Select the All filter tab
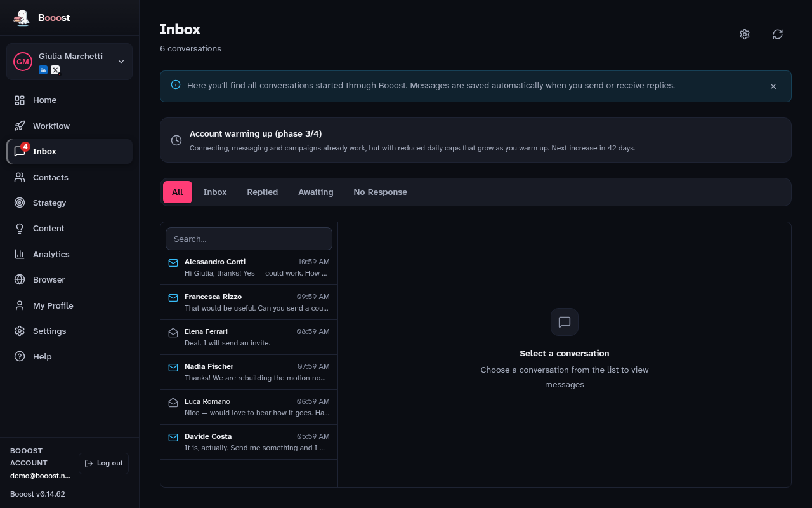812x508 pixels. 178,192
